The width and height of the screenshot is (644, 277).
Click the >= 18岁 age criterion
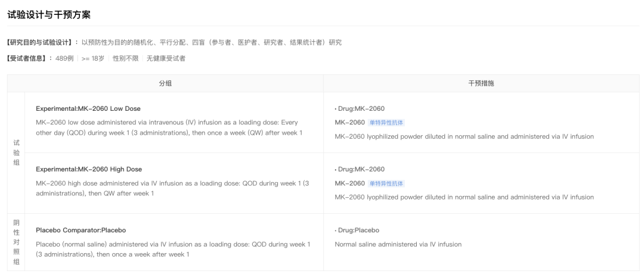pyautogui.click(x=93, y=58)
